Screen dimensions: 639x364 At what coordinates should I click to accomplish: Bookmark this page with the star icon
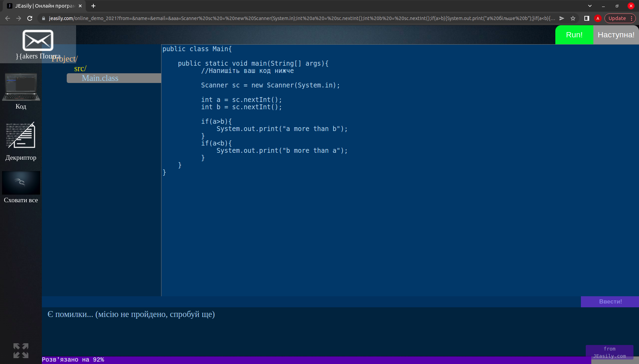click(x=573, y=18)
